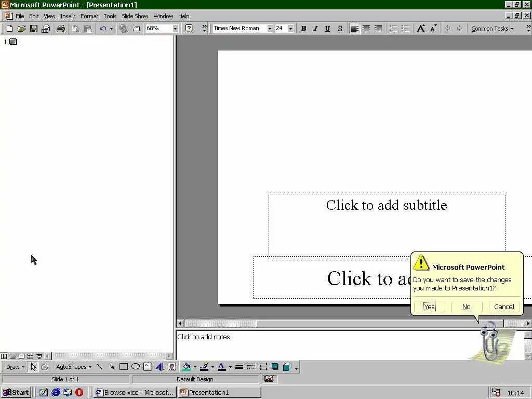Screen dimensions: 532x399
Task: Click Cancel in the save prompt
Action: click(504, 307)
